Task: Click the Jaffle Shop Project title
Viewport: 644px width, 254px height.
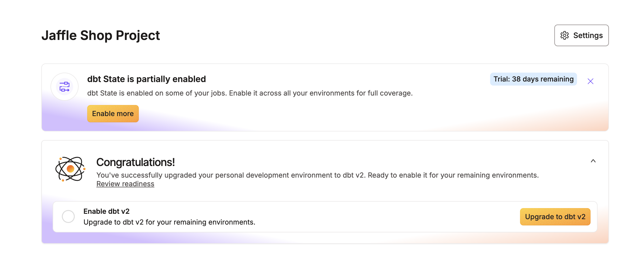Action: tap(100, 35)
